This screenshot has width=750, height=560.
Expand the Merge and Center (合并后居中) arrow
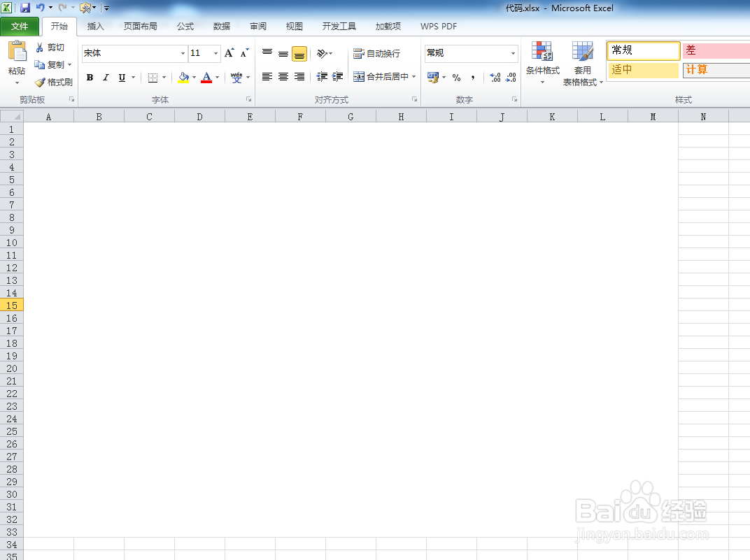click(413, 76)
